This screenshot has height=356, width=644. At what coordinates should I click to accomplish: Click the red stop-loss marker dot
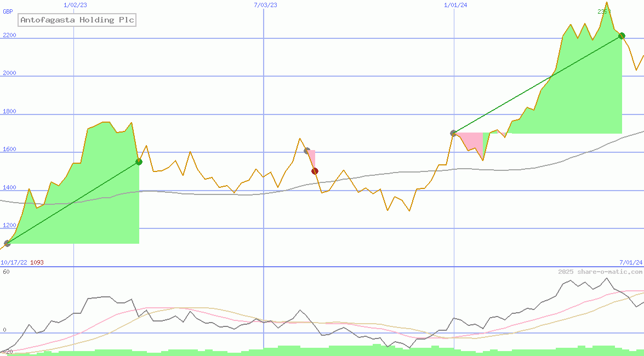tap(315, 171)
